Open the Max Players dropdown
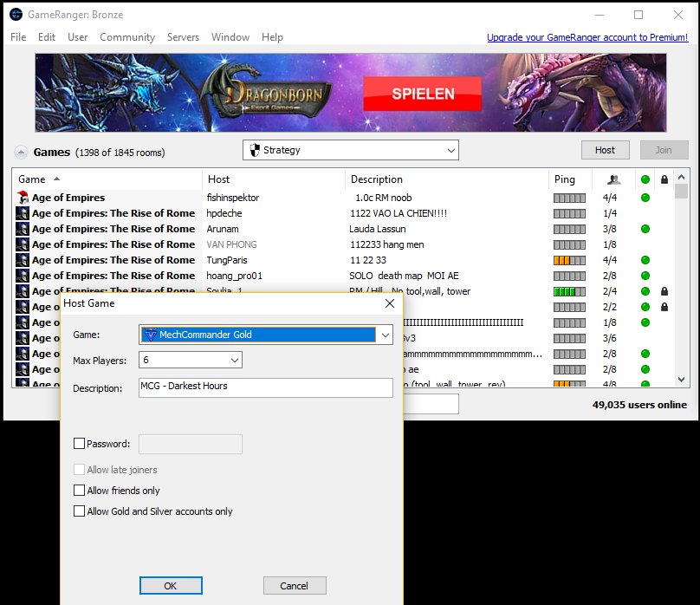The image size is (700, 605). pyautogui.click(x=235, y=360)
